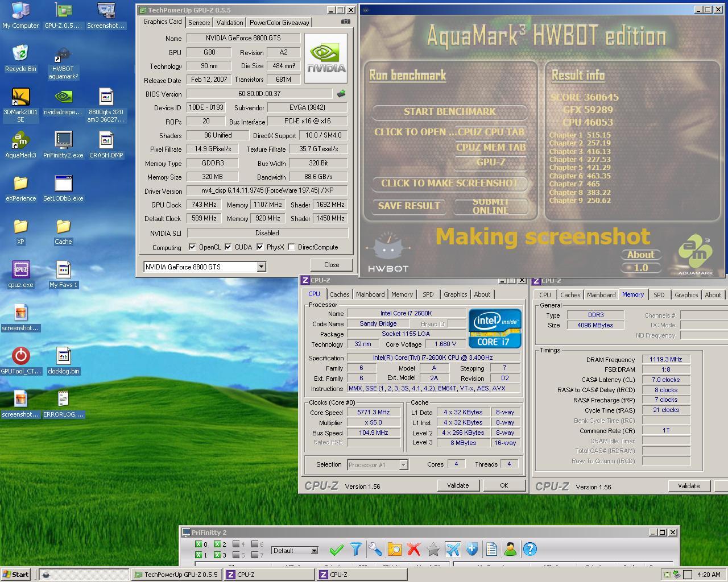Click About button in AquaMark

[x=640, y=255]
